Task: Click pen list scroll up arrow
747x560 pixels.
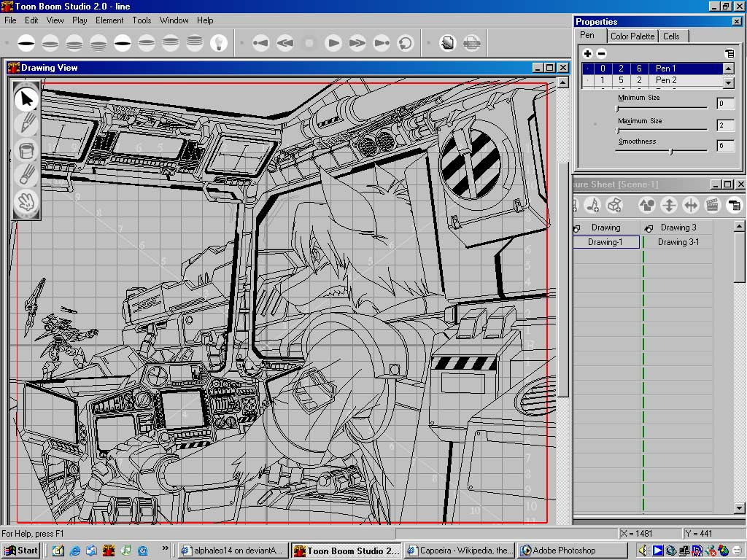Action: tap(729, 69)
